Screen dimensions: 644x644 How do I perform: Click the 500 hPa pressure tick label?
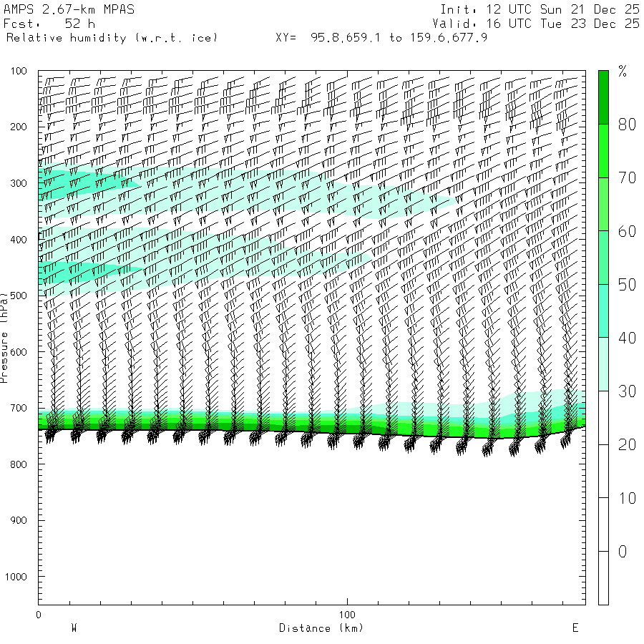19,296
